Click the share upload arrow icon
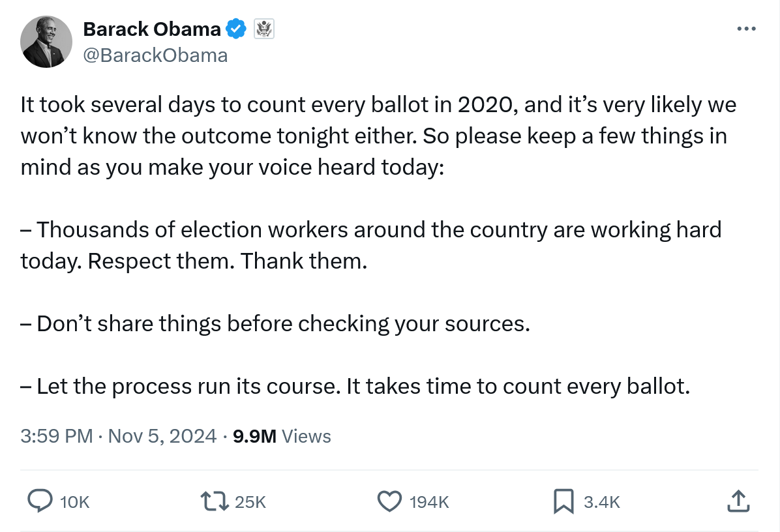The image size is (780, 532). [x=736, y=501]
